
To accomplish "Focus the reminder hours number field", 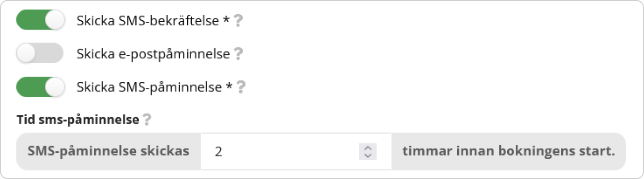I will tap(296, 151).
